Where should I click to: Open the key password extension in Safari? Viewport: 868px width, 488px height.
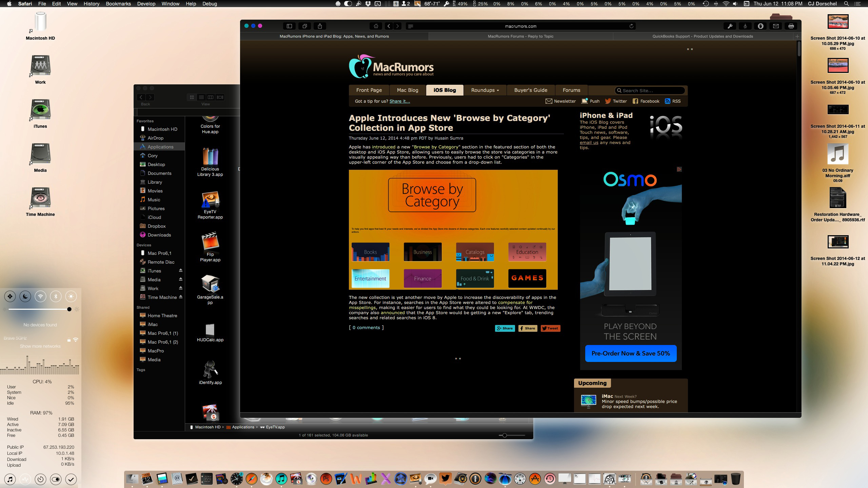[730, 26]
